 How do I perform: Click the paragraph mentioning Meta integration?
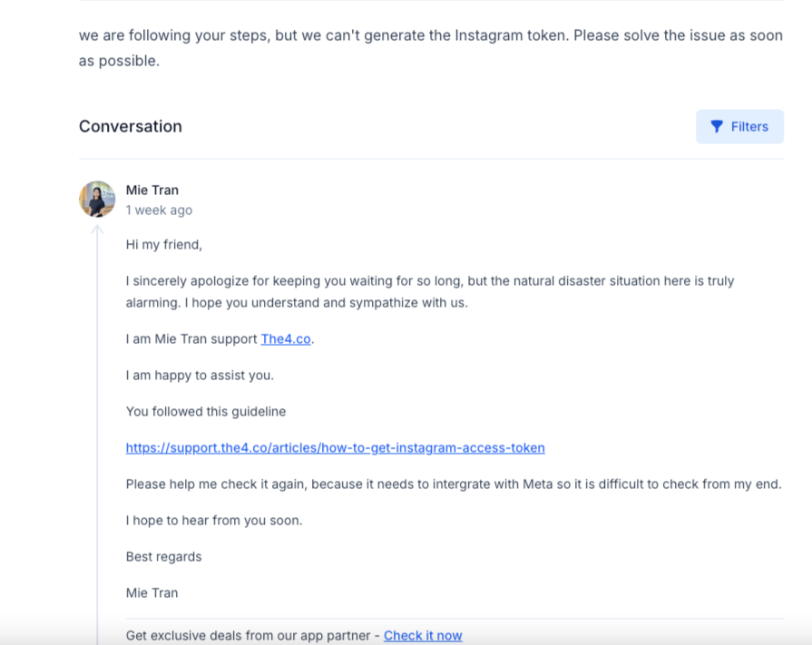click(454, 484)
